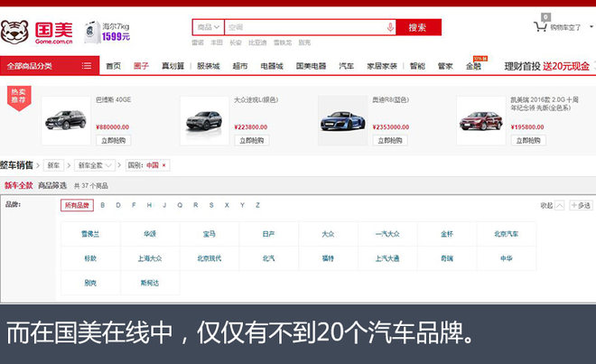Open the 真划算 nav item

pos(173,66)
